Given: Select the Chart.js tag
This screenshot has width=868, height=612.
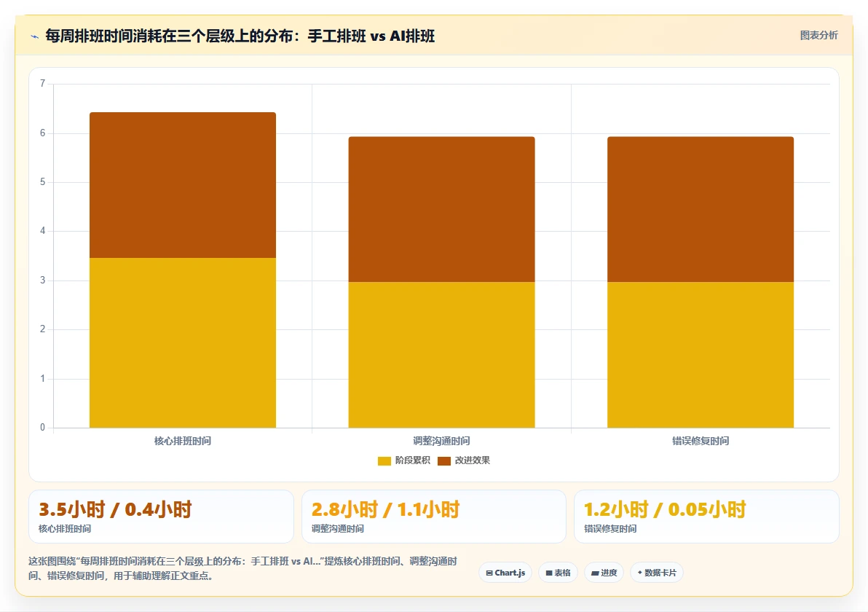Looking at the screenshot, I should coord(505,573).
